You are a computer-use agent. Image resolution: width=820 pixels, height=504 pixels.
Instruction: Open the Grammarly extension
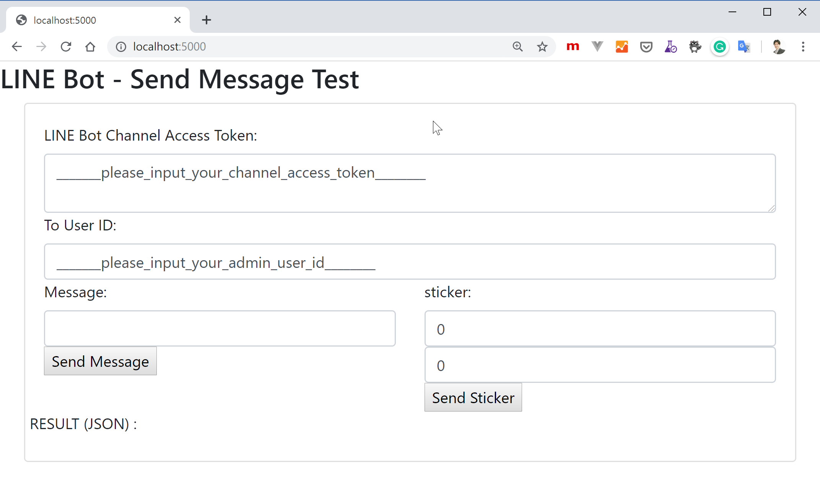pos(719,47)
